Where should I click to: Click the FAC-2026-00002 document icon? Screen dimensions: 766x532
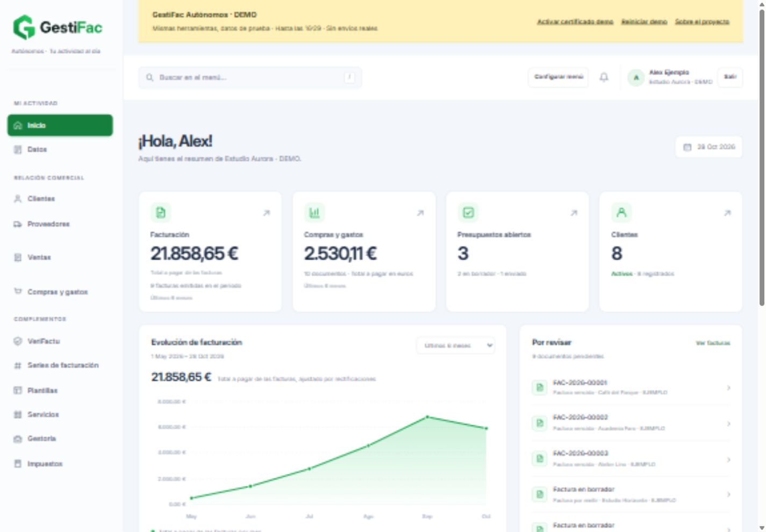tap(539, 423)
